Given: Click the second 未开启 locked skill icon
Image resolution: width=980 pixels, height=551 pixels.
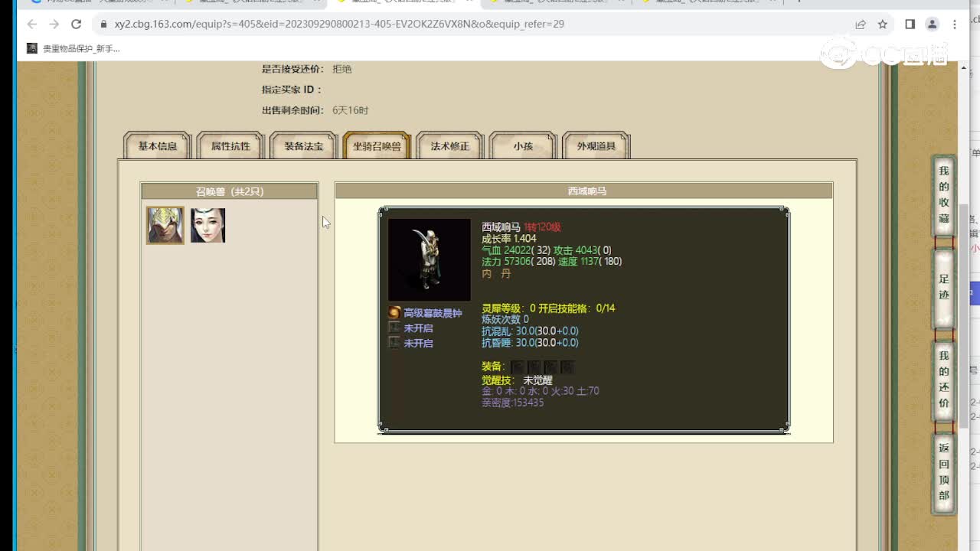Looking at the screenshot, I should point(394,343).
